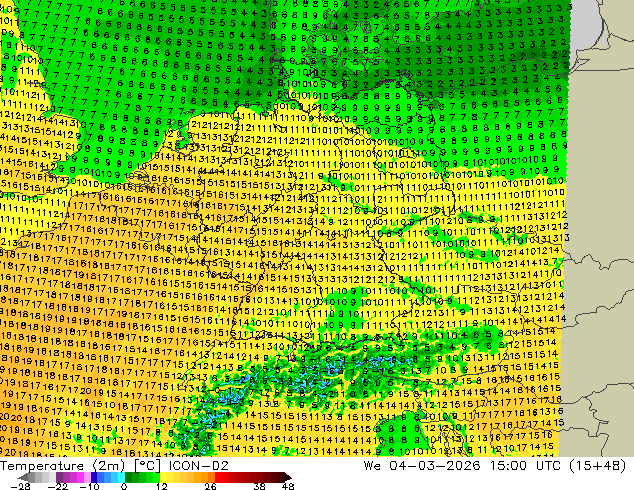Click the '48' legend label
This screenshot has height=490, width=634.
[288, 486]
